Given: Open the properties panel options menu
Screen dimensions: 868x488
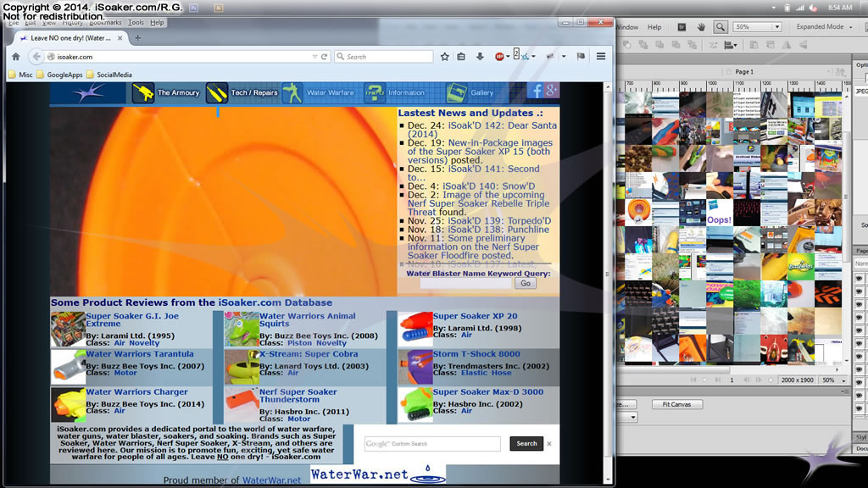Looking at the screenshot, I should [845, 391].
